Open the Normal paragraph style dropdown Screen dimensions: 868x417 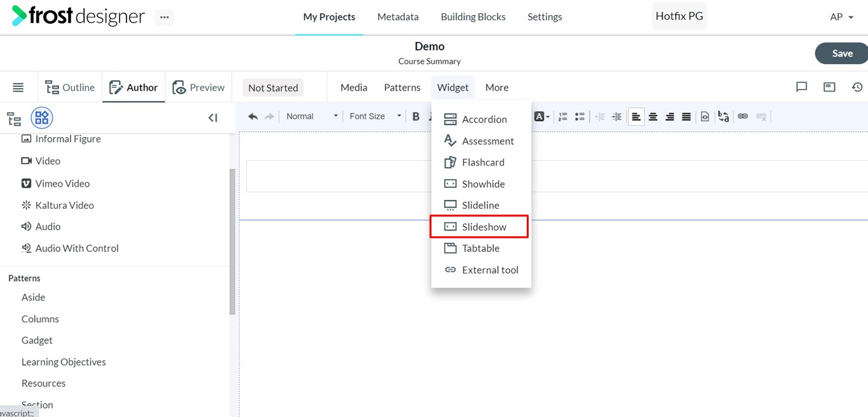[x=311, y=116]
